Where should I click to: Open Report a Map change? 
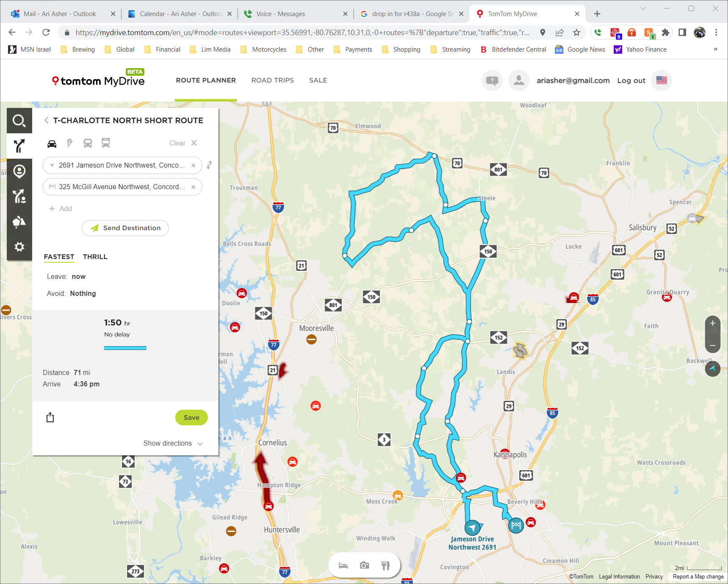point(698,577)
